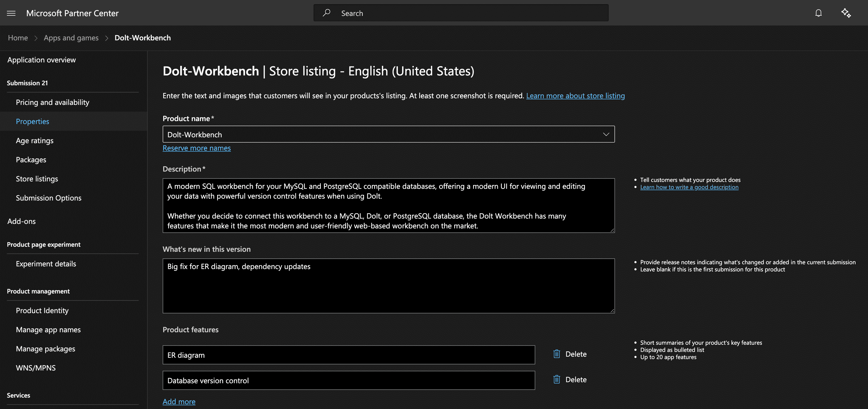This screenshot has width=868, height=409.
Task: Open the notifications bell
Action: [x=819, y=13]
